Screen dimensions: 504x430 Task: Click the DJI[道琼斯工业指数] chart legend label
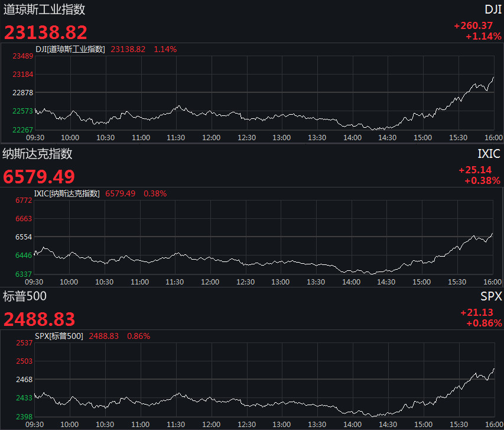coord(70,49)
